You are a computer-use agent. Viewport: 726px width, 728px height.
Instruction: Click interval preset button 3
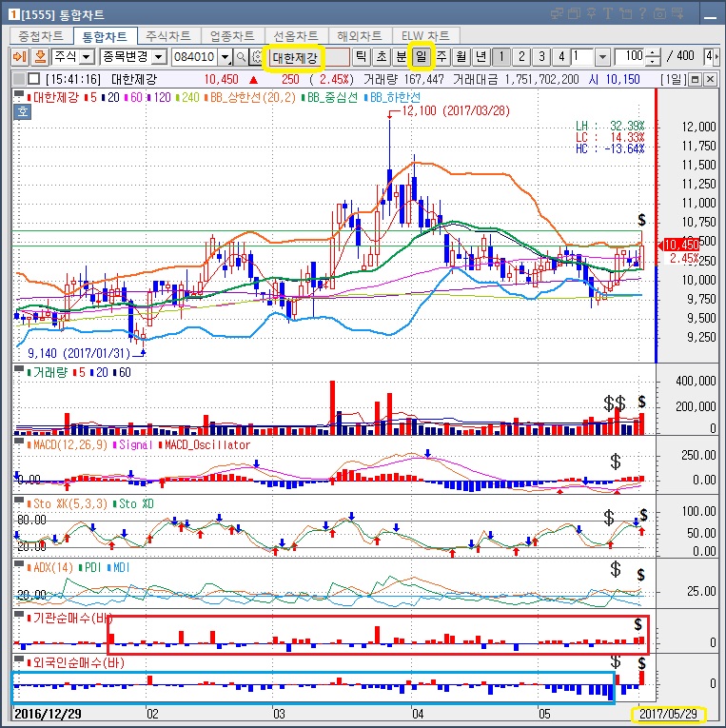tap(541, 57)
